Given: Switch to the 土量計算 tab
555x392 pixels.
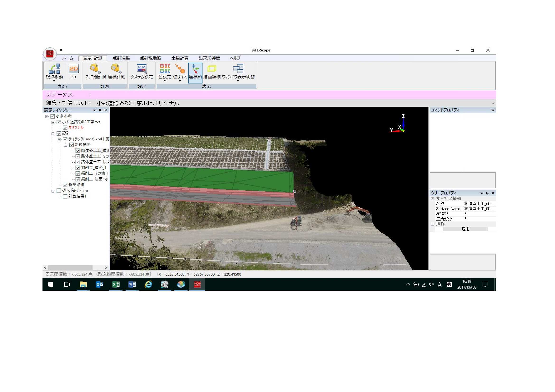Looking at the screenshot, I should coord(180,58).
